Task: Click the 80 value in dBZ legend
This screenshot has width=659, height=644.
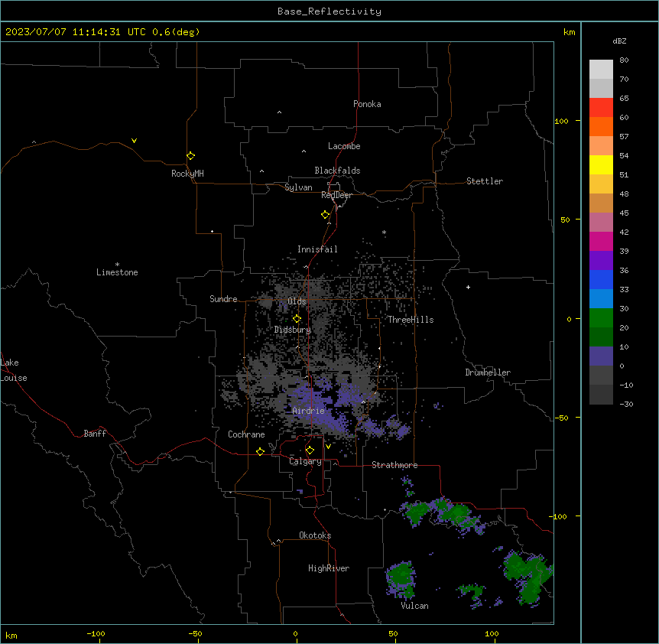Action: coord(624,60)
